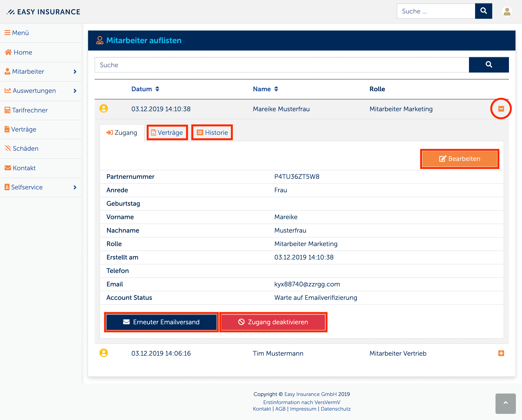
Task: Click the scroll-to-top arrow button
Action: pos(505,403)
